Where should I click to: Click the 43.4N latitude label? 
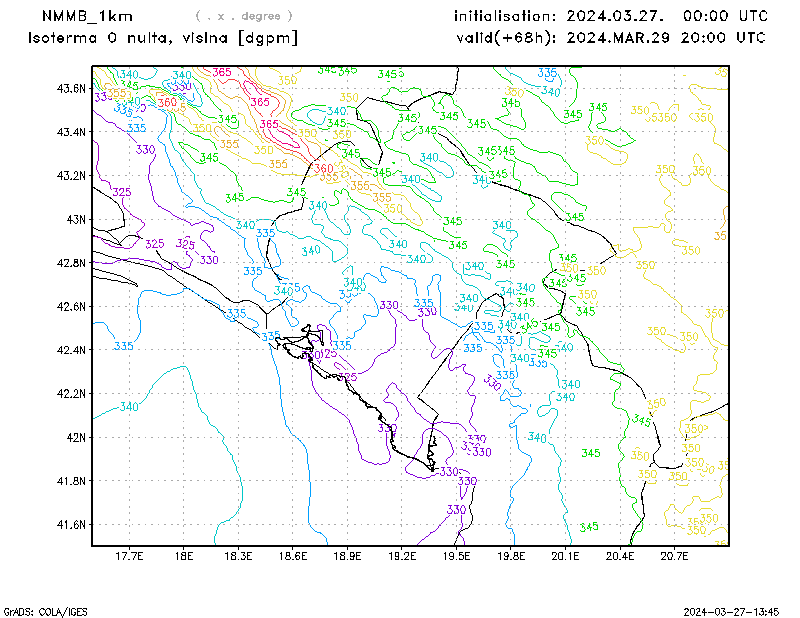[x=71, y=132]
